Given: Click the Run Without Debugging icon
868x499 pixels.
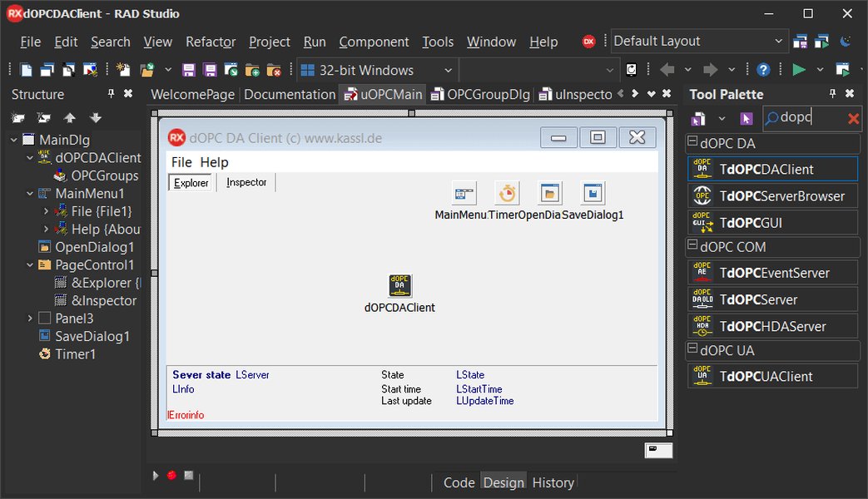Looking at the screenshot, I should pos(842,70).
